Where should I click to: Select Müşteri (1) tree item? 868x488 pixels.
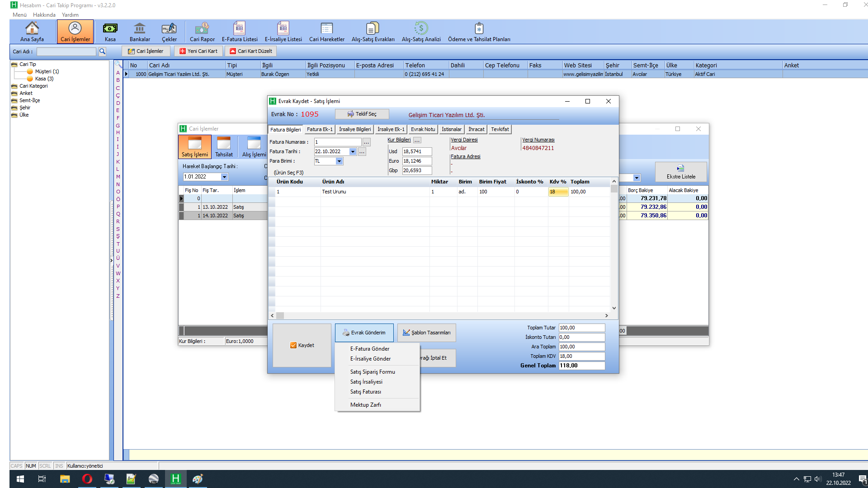click(x=47, y=71)
